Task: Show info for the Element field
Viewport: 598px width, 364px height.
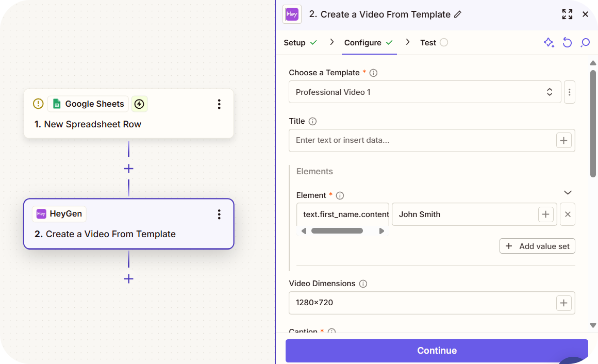Action: click(x=340, y=196)
